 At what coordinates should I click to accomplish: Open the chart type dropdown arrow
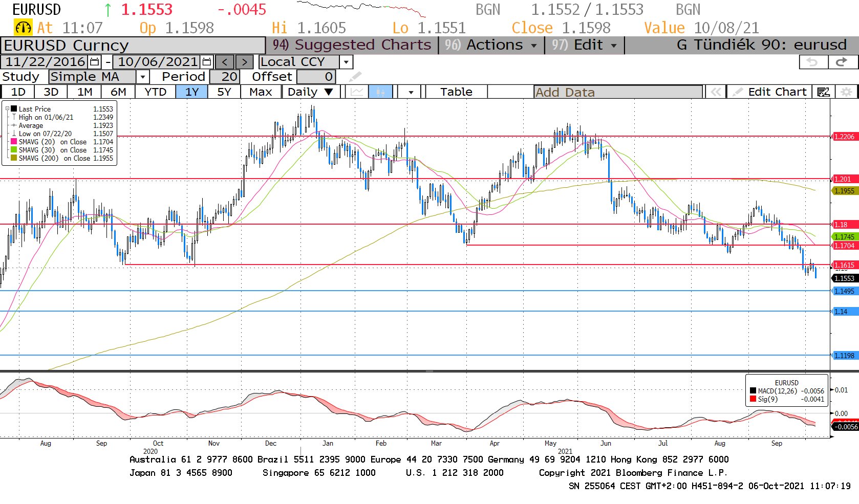tap(411, 92)
